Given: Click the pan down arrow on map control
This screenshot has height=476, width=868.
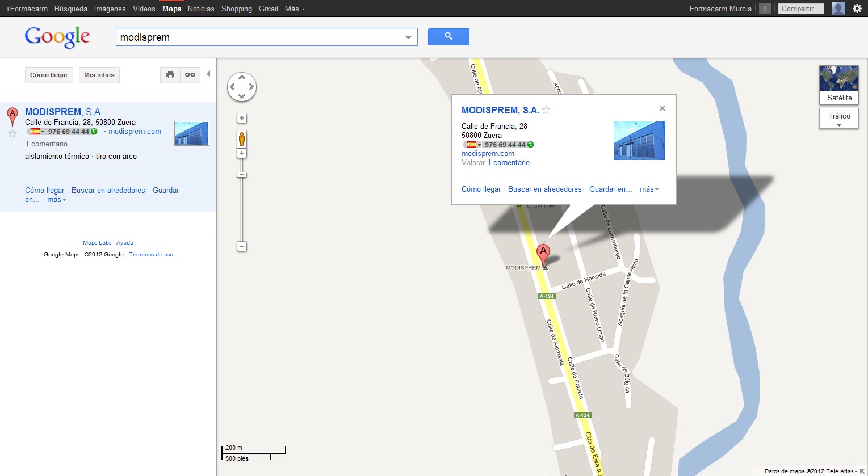Looking at the screenshot, I should (242, 96).
